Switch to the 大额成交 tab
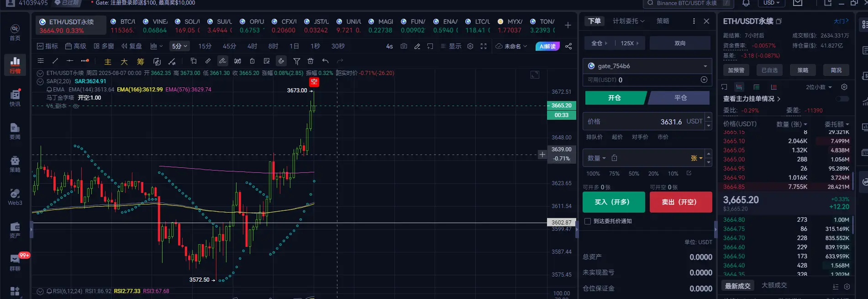 coord(774,285)
